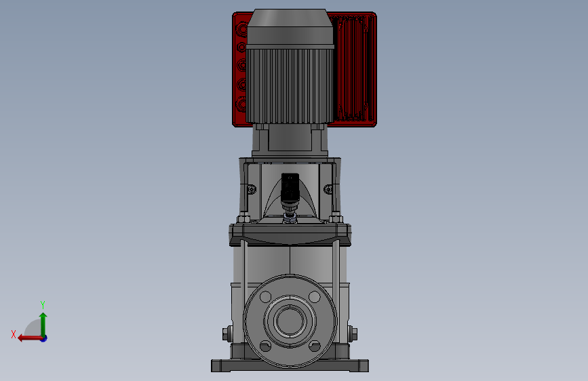Select the left side drain plug nut
588x381 pixels.
[227, 334]
